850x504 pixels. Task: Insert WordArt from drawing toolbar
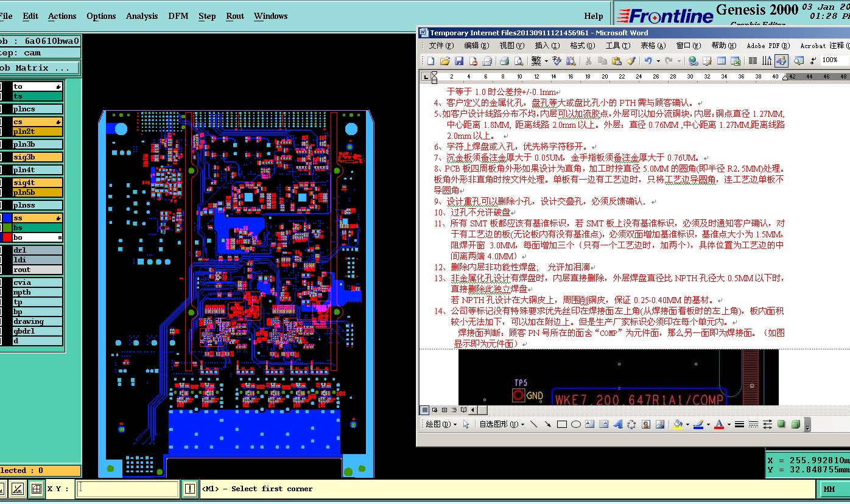point(617,424)
